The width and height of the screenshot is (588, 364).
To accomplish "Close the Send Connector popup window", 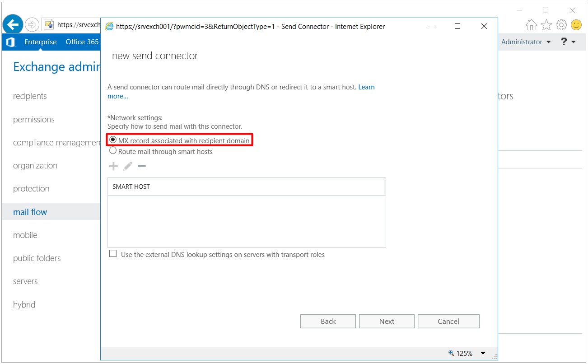I will click(484, 27).
